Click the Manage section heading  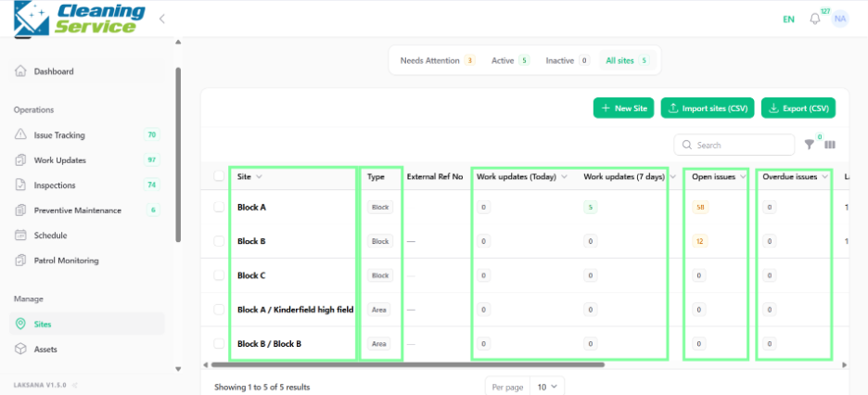[28, 299]
